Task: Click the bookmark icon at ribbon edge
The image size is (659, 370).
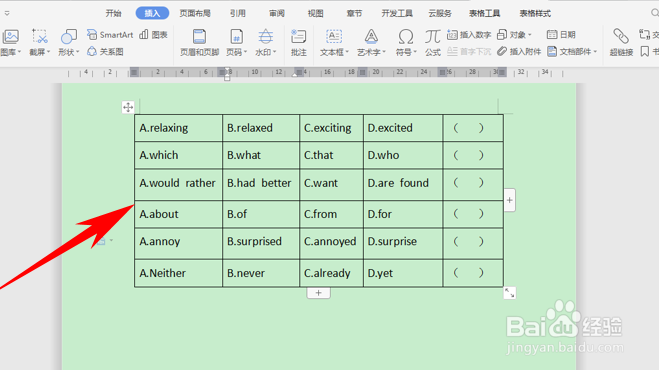Action: pos(645,52)
